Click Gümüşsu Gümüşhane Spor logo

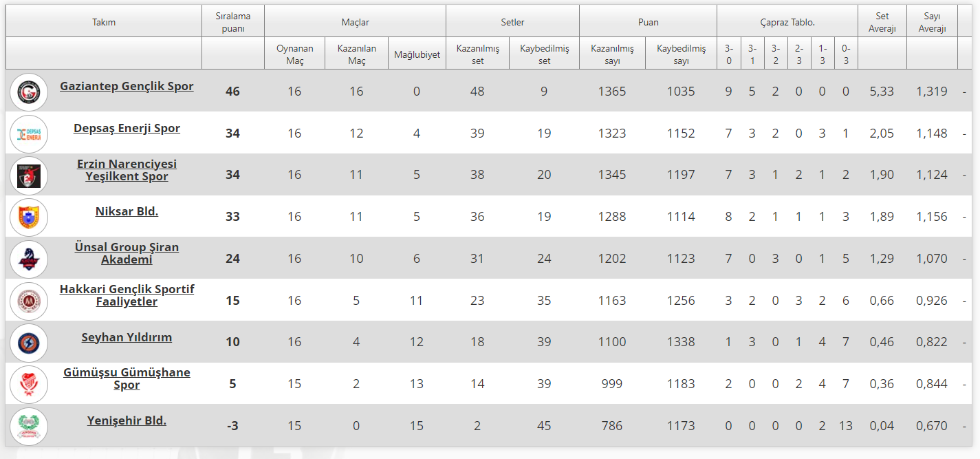(29, 384)
